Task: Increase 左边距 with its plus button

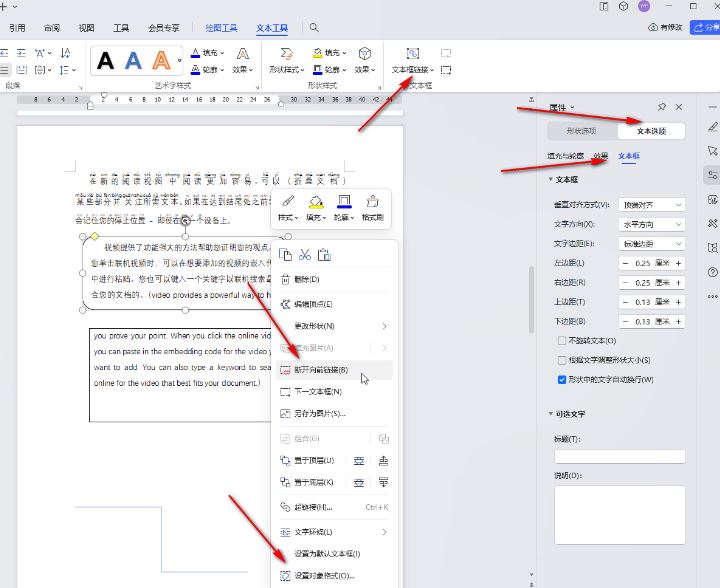Action: click(678, 263)
